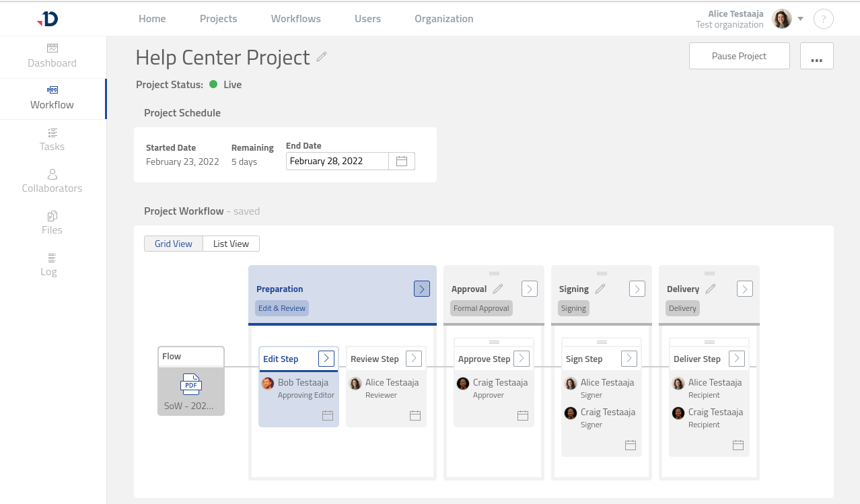This screenshot has width=860, height=504.
Task: Click the pencil icon next to Delivery stage
Action: (710, 289)
